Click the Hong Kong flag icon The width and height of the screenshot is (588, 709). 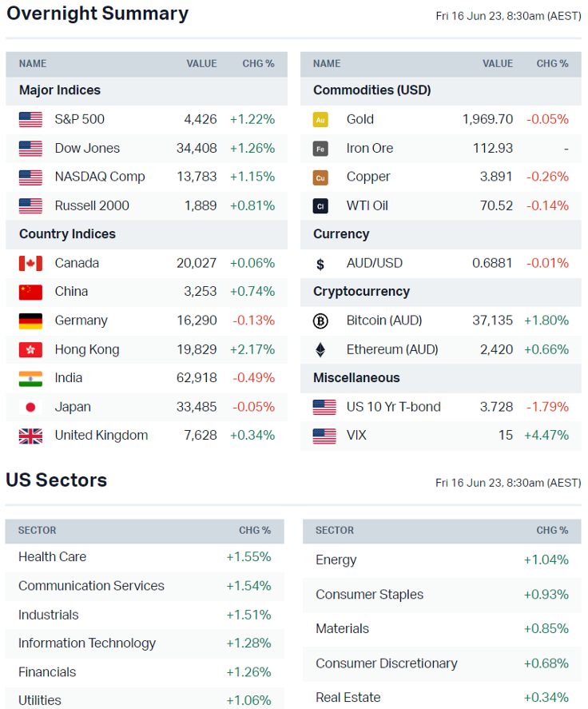30,350
